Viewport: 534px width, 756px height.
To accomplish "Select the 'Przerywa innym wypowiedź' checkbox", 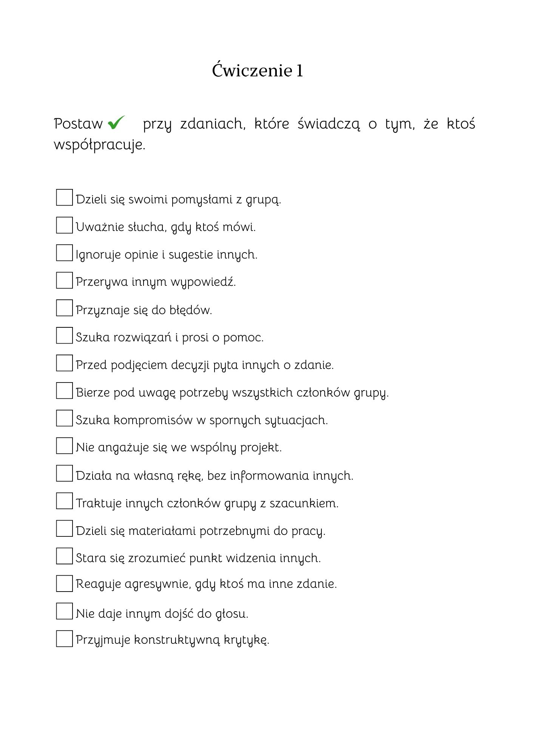I will click(64, 280).
